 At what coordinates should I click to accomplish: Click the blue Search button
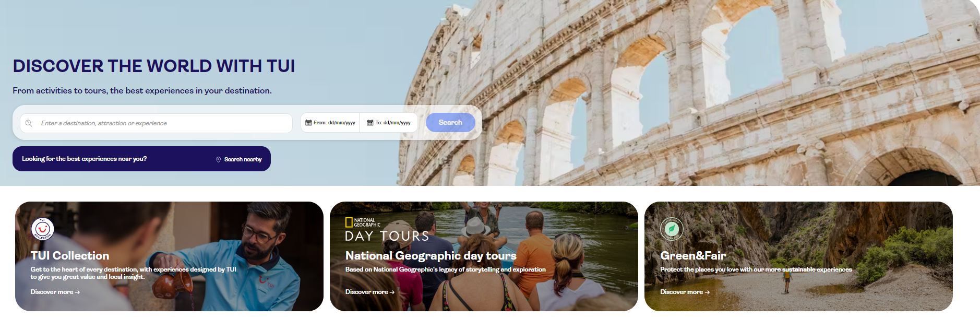tap(450, 123)
